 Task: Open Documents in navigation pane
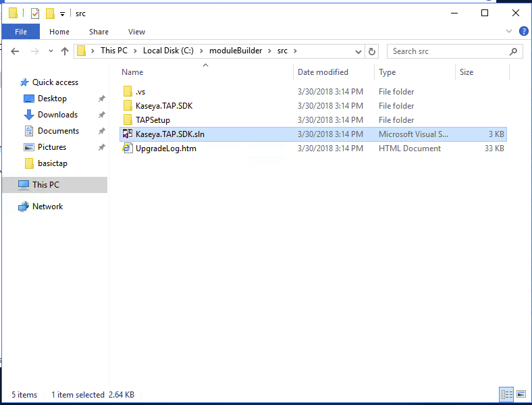tap(58, 131)
